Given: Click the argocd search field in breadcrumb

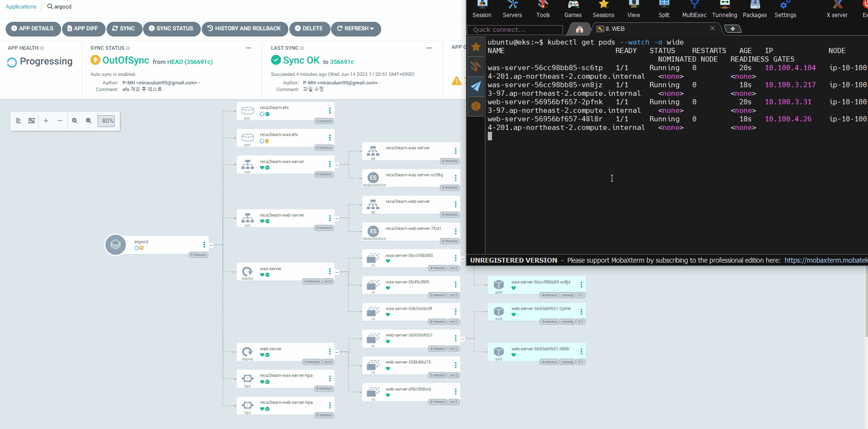Looking at the screenshot, I should [60, 7].
